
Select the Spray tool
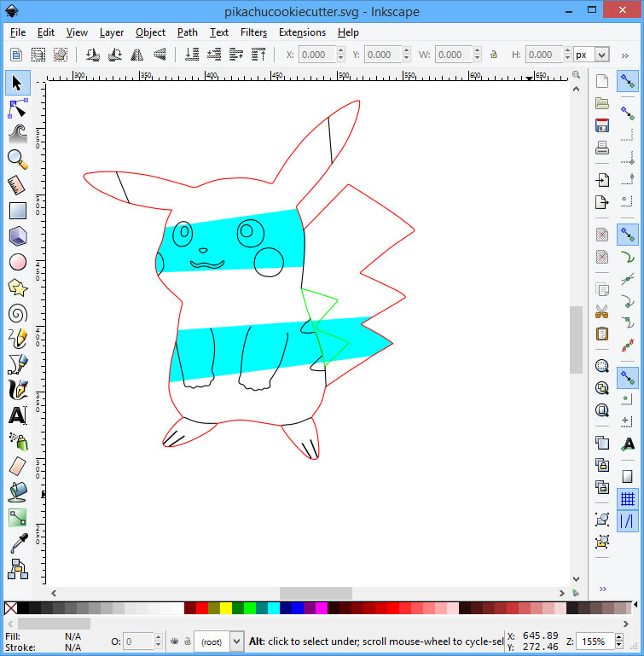coord(18,441)
